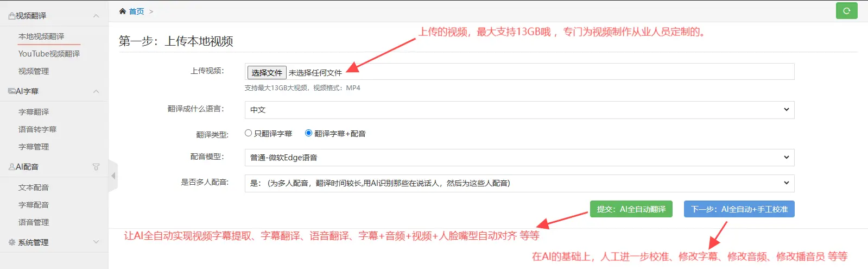Image resolution: width=868 pixels, height=269 pixels.
Task: Open 字幕翻译 menu item
Action: [x=34, y=112]
